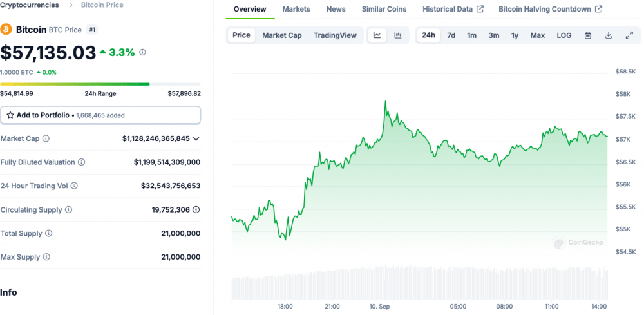
Task: Click the $58K price axis label
Action: pos(623,94)
